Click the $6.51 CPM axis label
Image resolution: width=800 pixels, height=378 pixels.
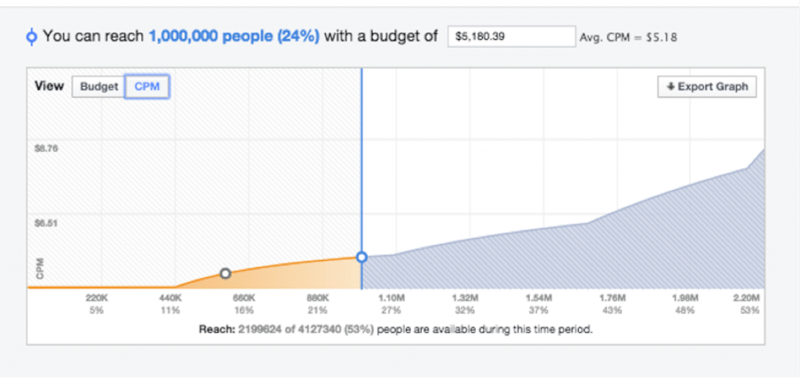pos(46,223)
